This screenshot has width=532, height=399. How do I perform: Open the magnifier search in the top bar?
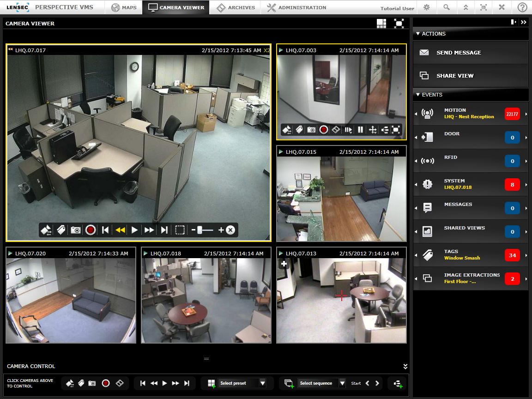coord(447,7)
